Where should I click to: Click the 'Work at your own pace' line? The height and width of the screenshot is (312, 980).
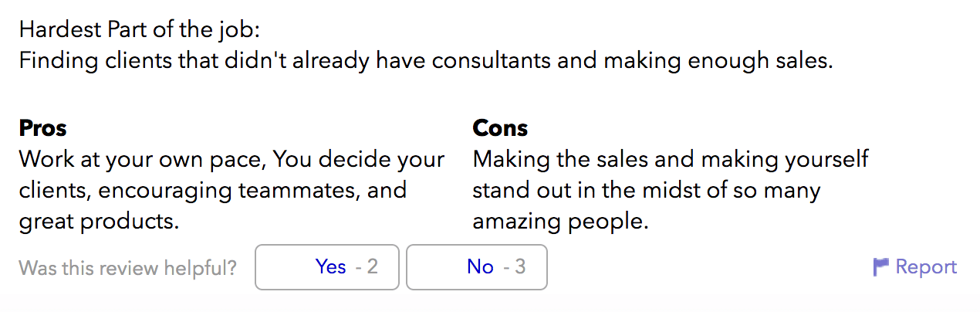231,160
